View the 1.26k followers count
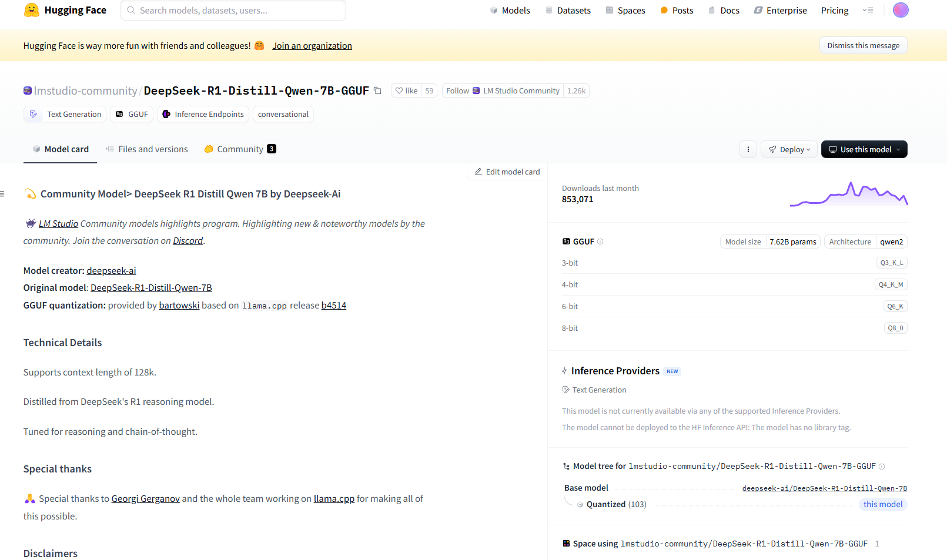The width and height of the screenshot is (947, 560). pyautogui.click(x=576, y=90)
